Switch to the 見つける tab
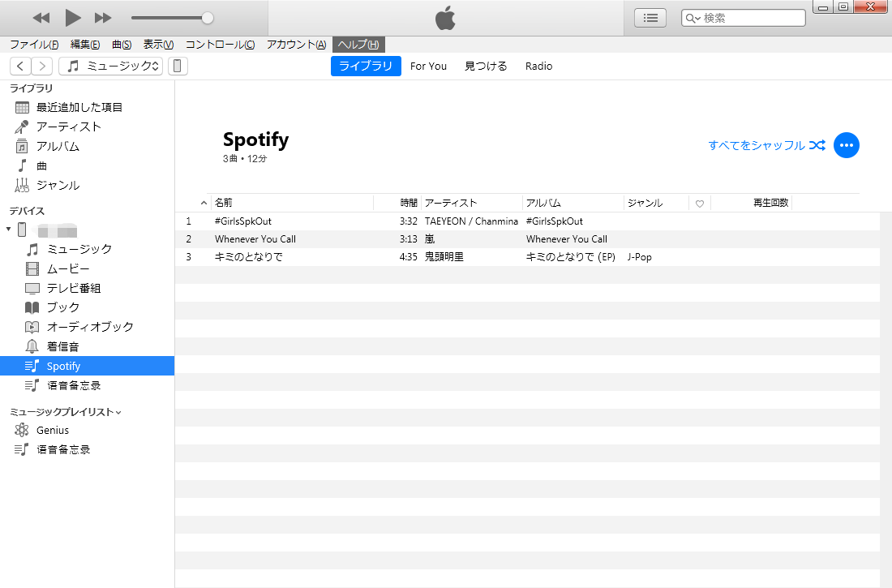This screenshot has height=588, width=892. (486, 66)
